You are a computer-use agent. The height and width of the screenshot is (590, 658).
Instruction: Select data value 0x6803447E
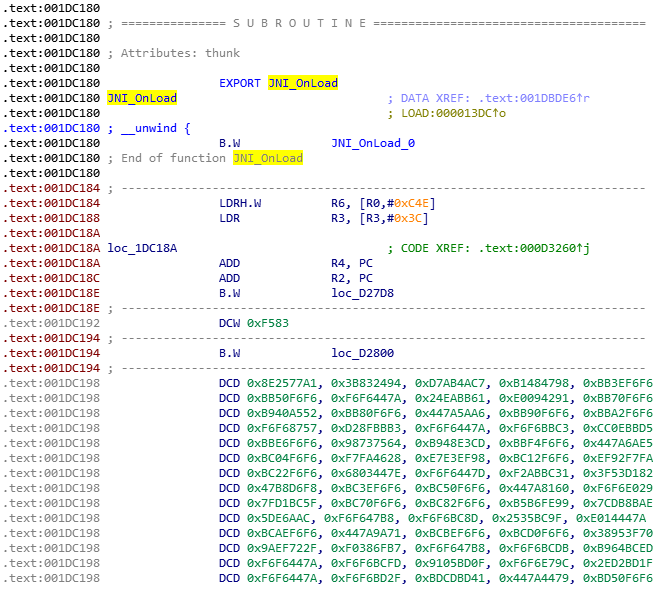click(366, 473)
